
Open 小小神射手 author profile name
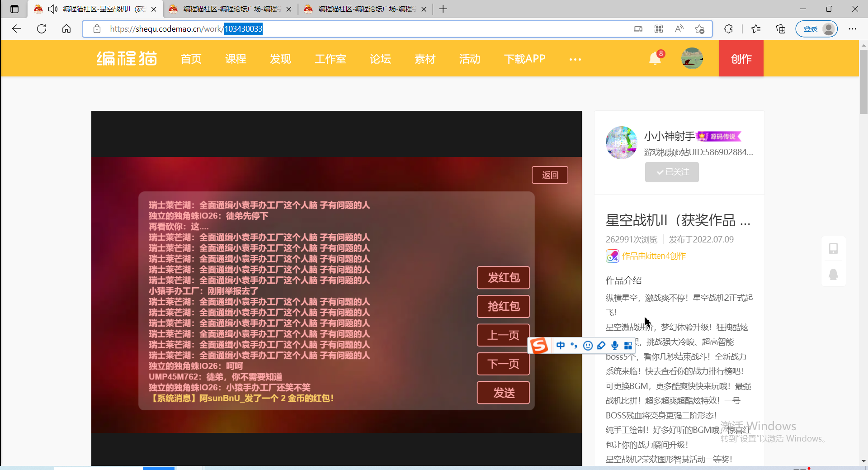(670, 136)
